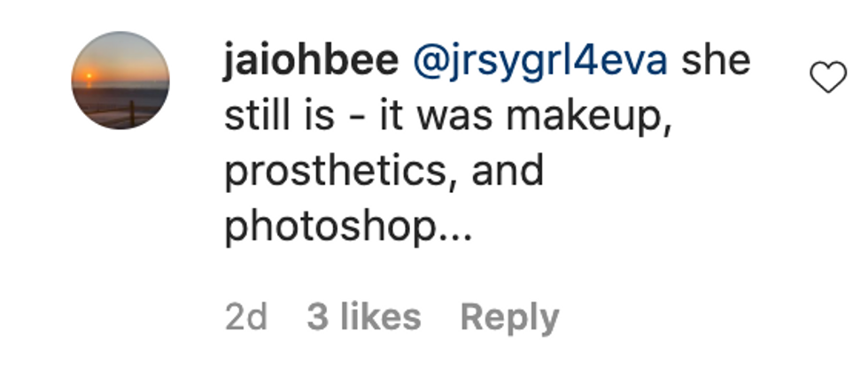Reply to jaiohbee's comment

click(509, 317)
